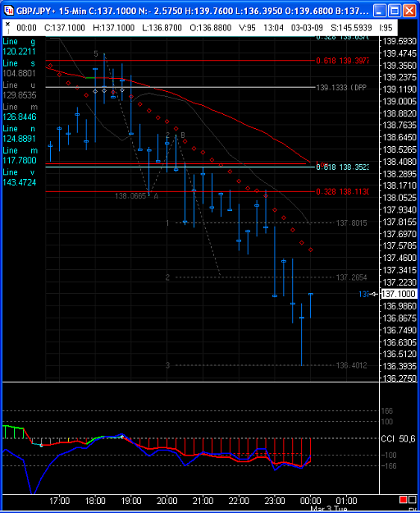Click the -100 CCI scale label

point(389,455)
